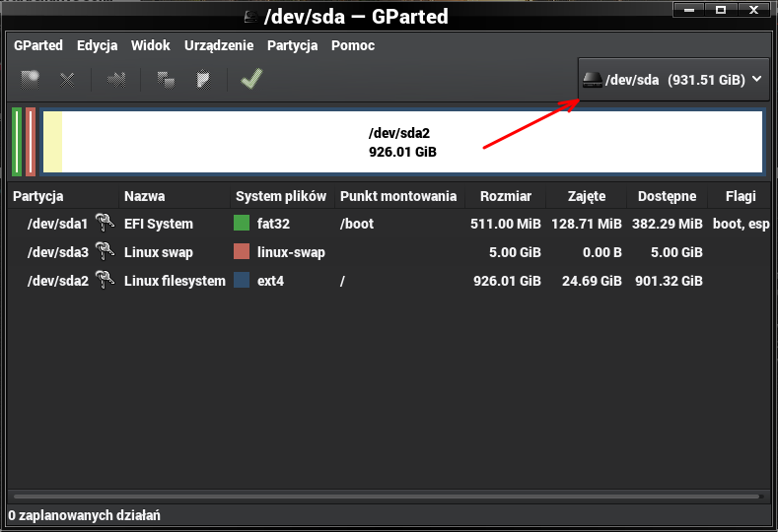Select the green sda1 block in disk map

[x=17, y=142]
